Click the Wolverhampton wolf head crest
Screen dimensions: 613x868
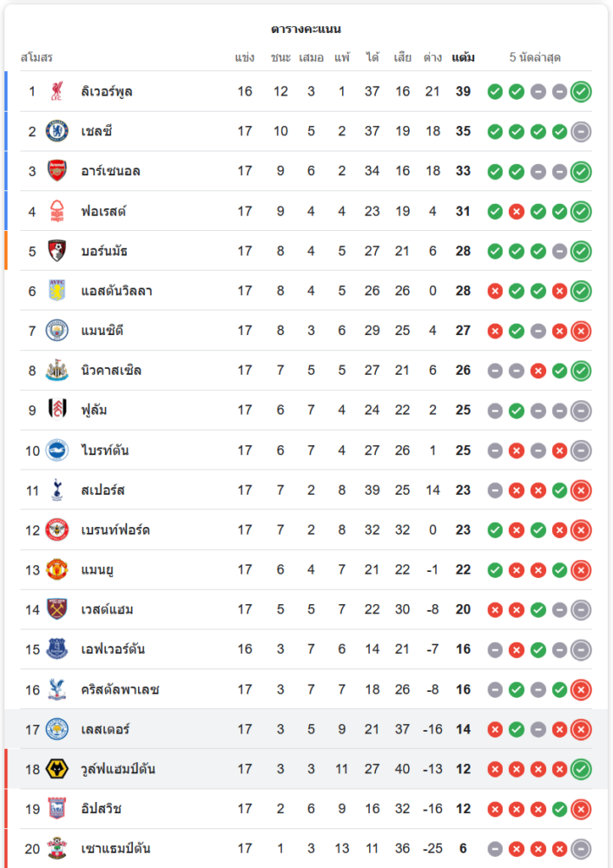tap(56, 769)
